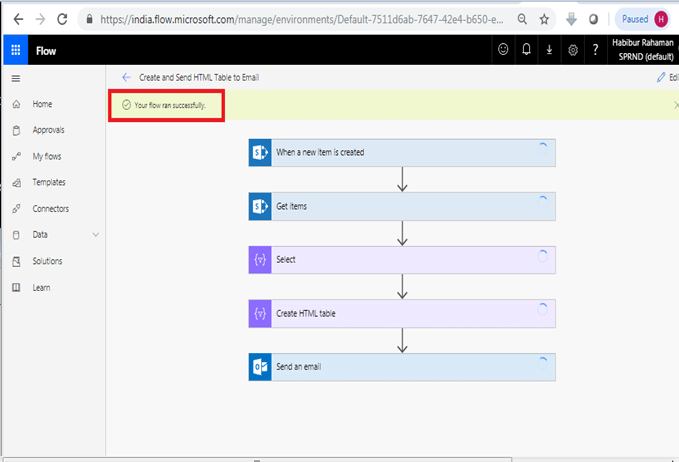Viewport: 679px width, 462px height.
Task: Click 'Create and Send HTML Table to Email' title
Action: coord(199,78)
